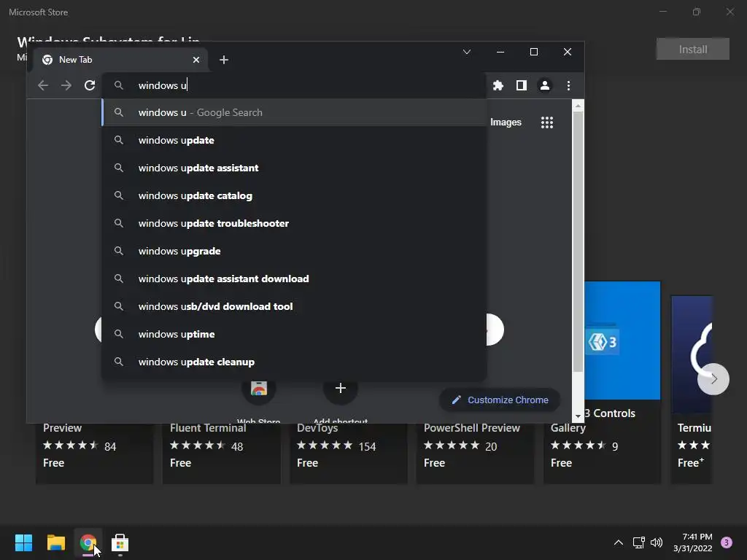Choose 'windows usb/dvd download tool' suggestion
The height and width of the screenshot is (560, 747).
click(295, 306)
